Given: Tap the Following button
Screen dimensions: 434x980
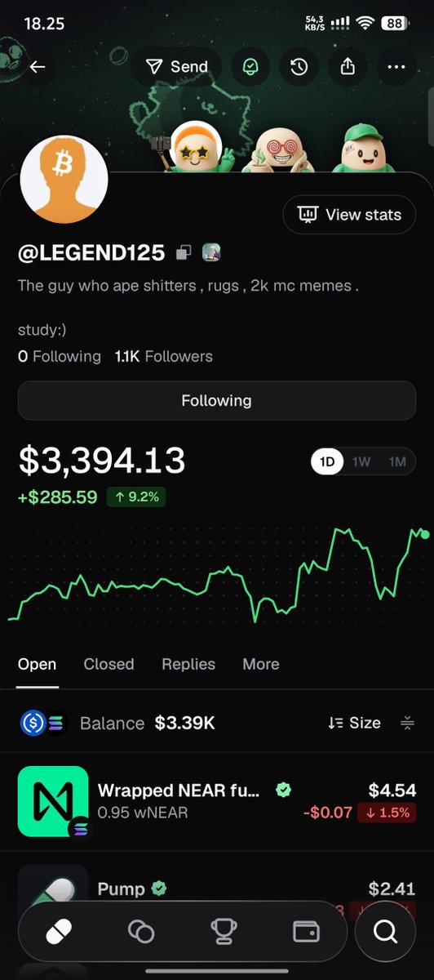Looking at the screenshot, I should pyautogui.click(x=216, y=400).
